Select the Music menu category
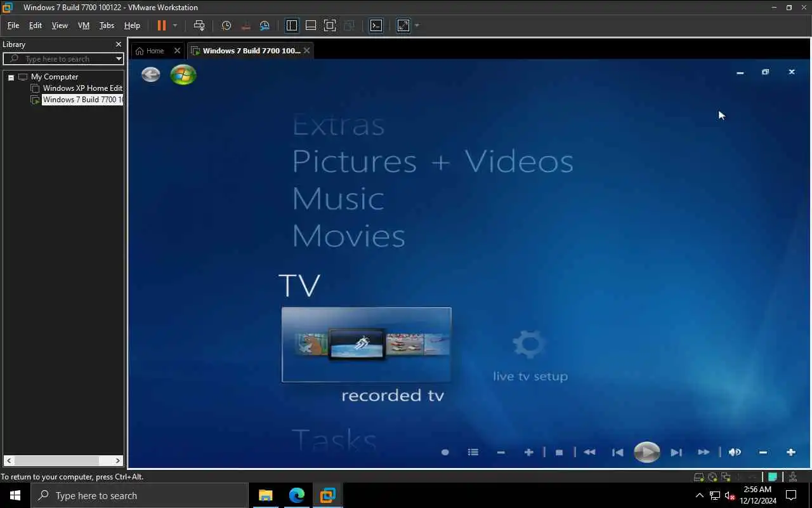This screenshot has width=812, height=508. [338, 199]
